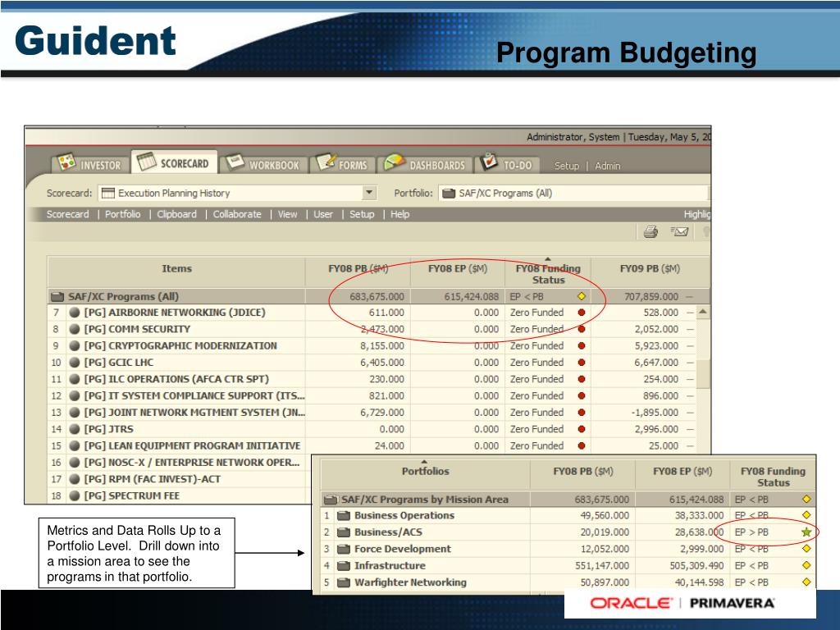Click the green star status for Business/ACS

click(806, 532)
